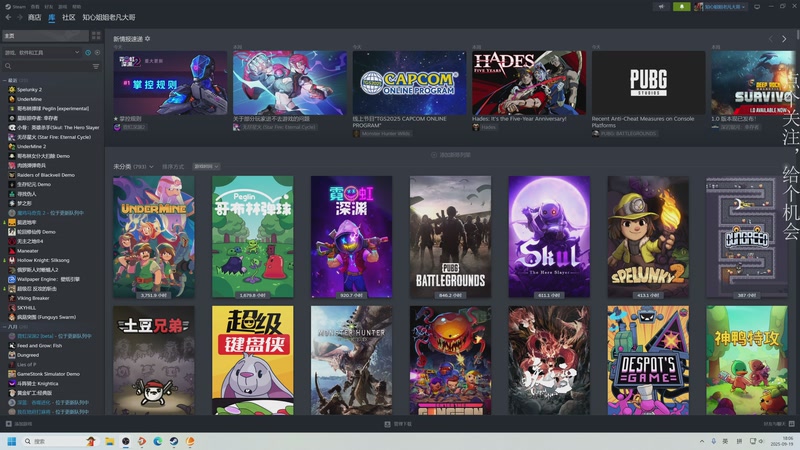
Task: Open File Explorer from the taskbar
Action: 109,441
